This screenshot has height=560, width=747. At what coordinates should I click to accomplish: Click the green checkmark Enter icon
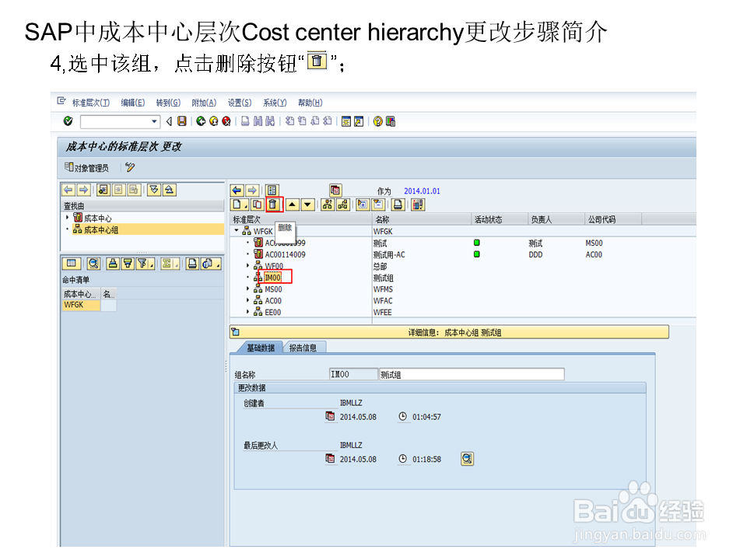pos(68,121)
